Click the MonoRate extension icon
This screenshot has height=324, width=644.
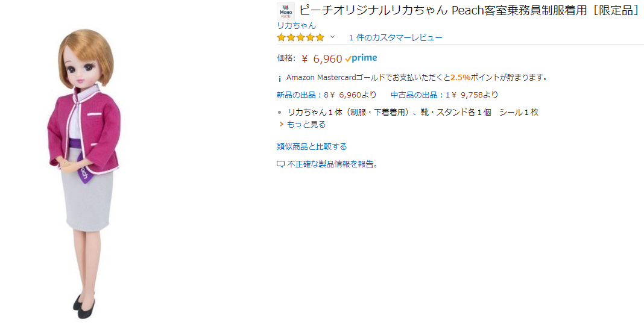285,11
